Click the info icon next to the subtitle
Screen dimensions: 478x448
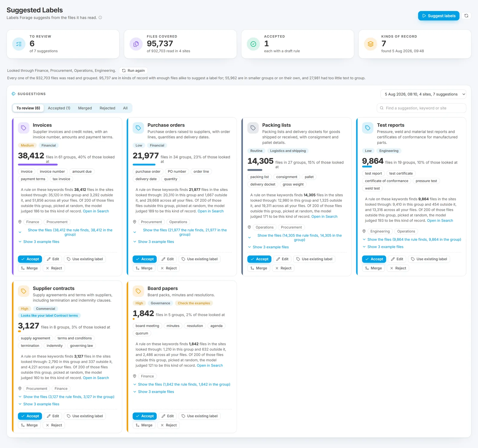tap(100, 18)
